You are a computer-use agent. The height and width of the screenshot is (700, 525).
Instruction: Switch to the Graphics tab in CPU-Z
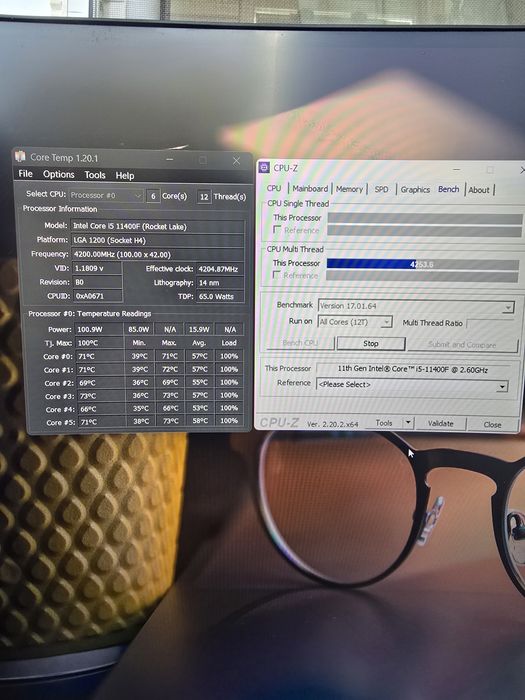point(415,190)
